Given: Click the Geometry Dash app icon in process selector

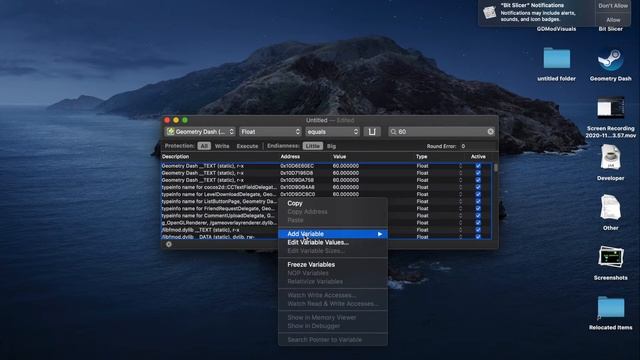Looking at the screenshot, I should click(x=171, y=131).
